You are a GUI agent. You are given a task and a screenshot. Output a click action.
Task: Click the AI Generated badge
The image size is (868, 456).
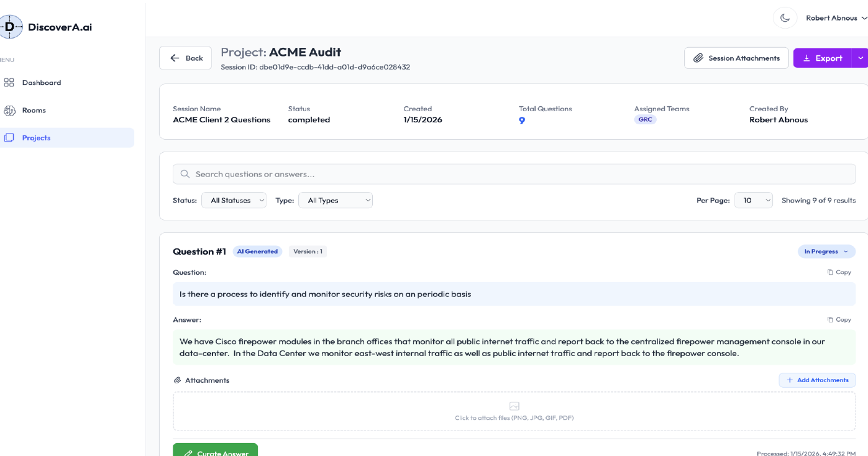(257, 252)
